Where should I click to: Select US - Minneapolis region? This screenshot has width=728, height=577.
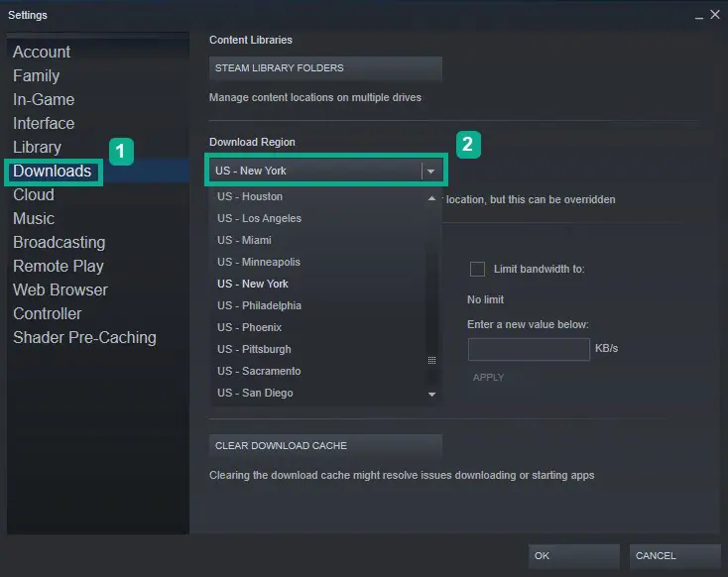318,263
